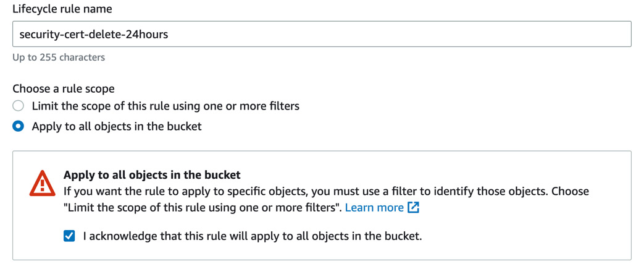Select 'Apply to all objects' radio button
Screen dimensions: 644x274
18,126
